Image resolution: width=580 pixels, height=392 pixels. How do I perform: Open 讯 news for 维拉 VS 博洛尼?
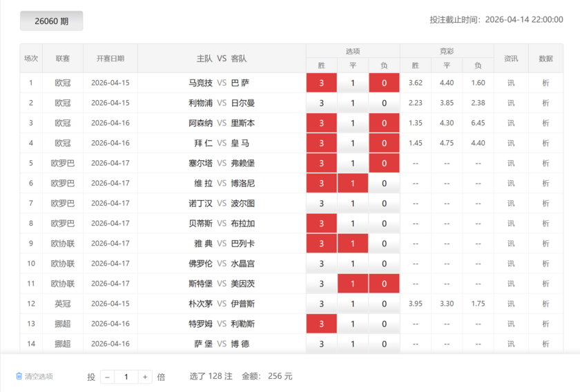click(x=511, y=183)
